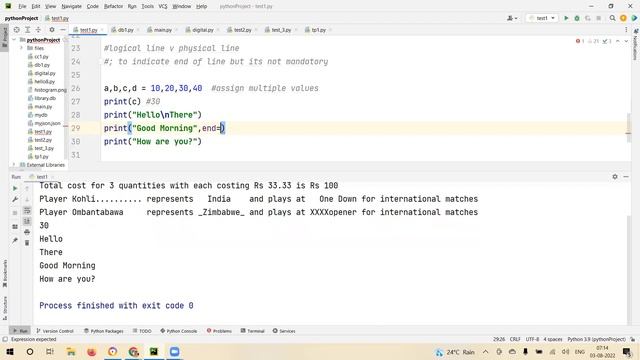The height and width of the screenshot is (360, 640).
Task: Open the weather widget showing 24°C Rain
Action: tap(456, 352)
